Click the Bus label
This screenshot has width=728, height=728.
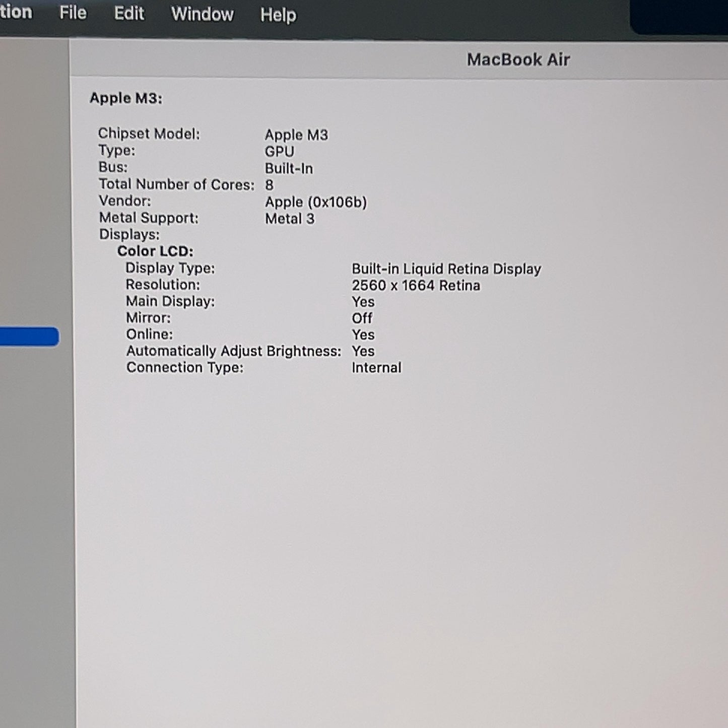pos(113,167)
